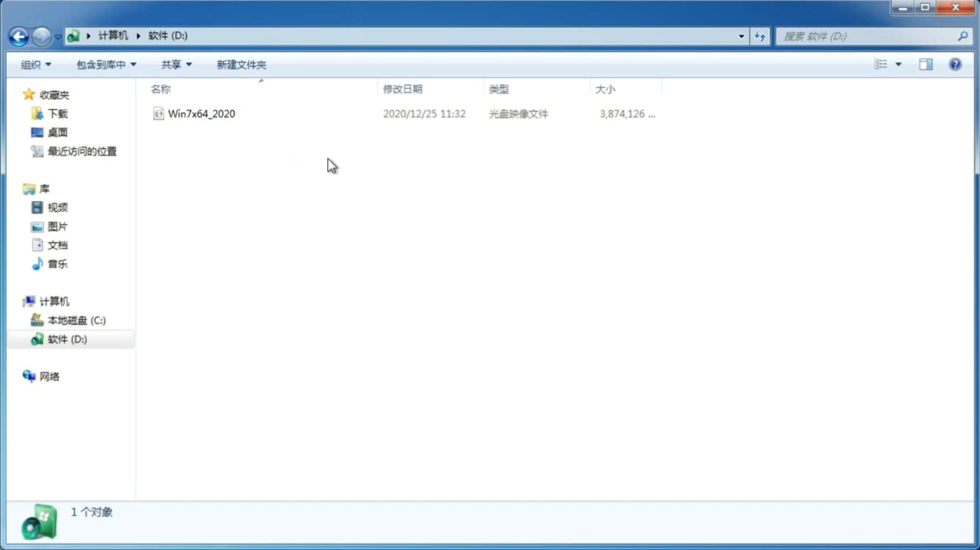The height and width of the screenshot is (550, 980).
Task: Open 下载 folder in sidebar
Action: [56, 114]
